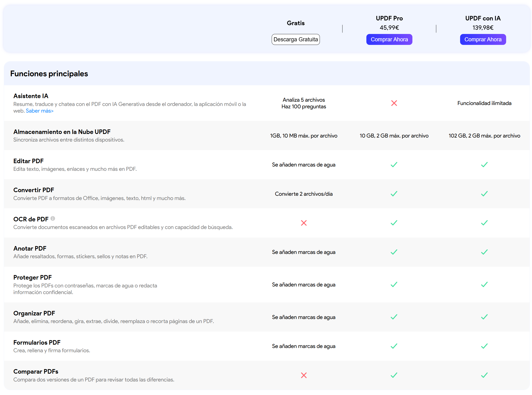Image resolution: width=532 pixels, height=395 pixels.
Task: Click 'Se añaden marcas de agua' in Editar PDF row
Action: (x=304, y=165)
